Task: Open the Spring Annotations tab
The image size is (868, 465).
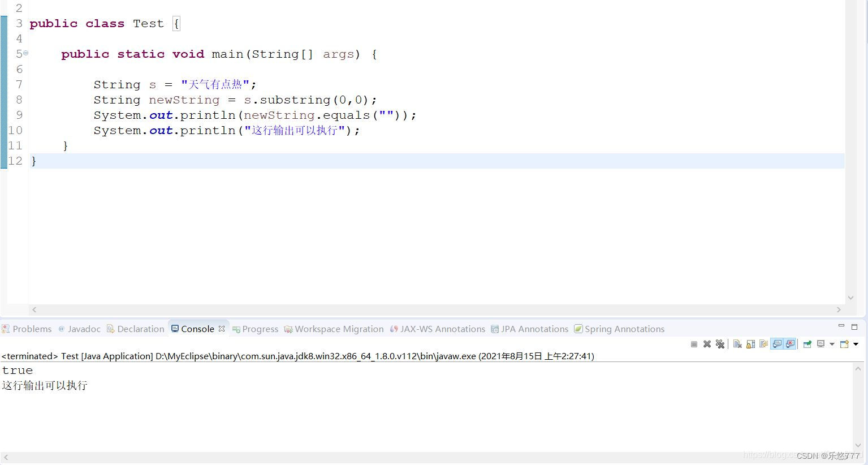Action: pos(620,329)
